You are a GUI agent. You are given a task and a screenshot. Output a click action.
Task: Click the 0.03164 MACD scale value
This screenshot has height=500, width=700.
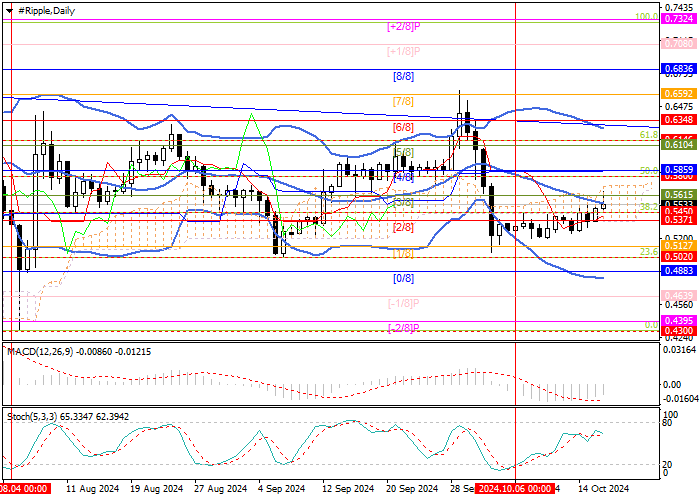tap(679, 349)
